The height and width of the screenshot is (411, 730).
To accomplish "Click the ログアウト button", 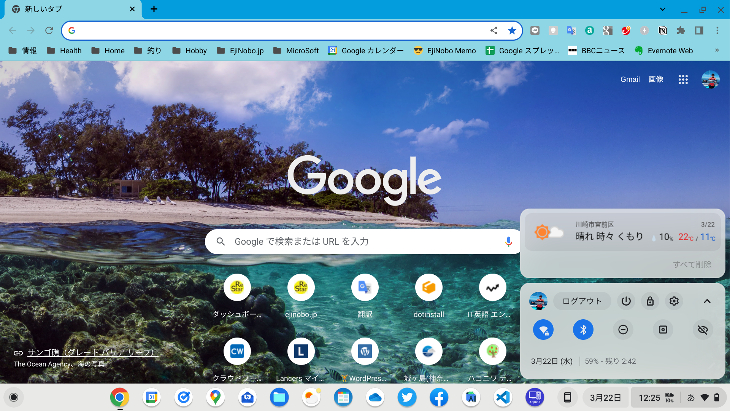I will [582, 301].
